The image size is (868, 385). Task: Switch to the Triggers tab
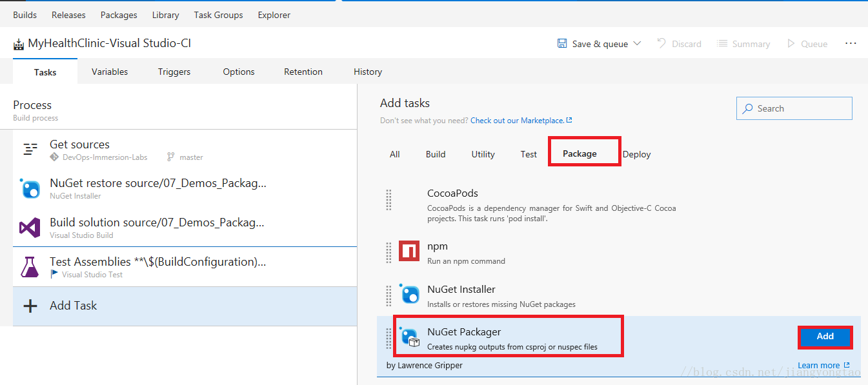point(174,72)
